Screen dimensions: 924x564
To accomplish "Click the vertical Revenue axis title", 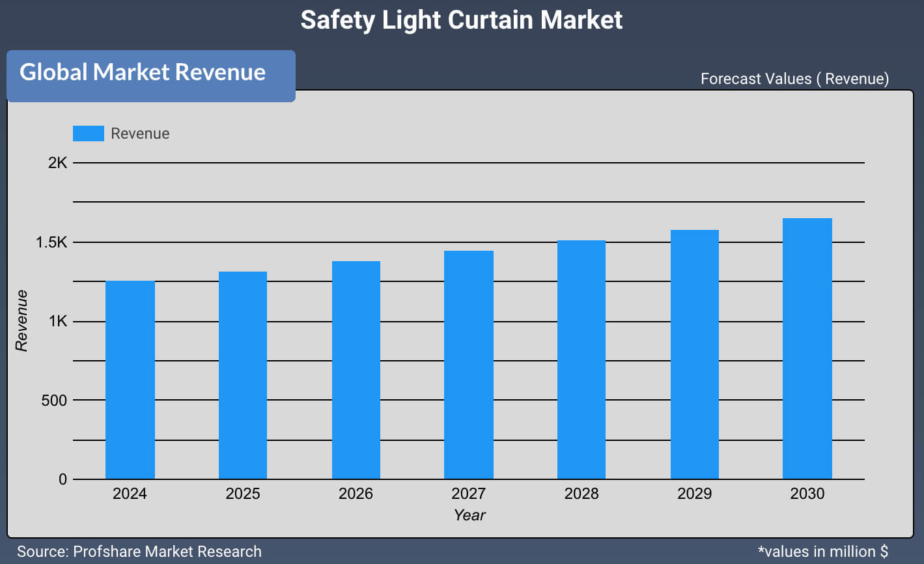I will tap(21, 321).
